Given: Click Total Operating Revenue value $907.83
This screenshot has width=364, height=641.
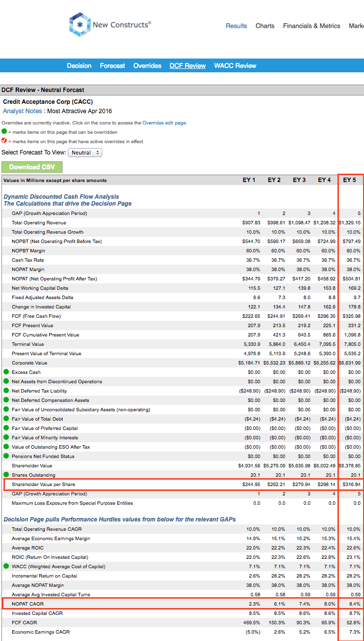Looking at the screenshot, I should [x=251, y=223].
